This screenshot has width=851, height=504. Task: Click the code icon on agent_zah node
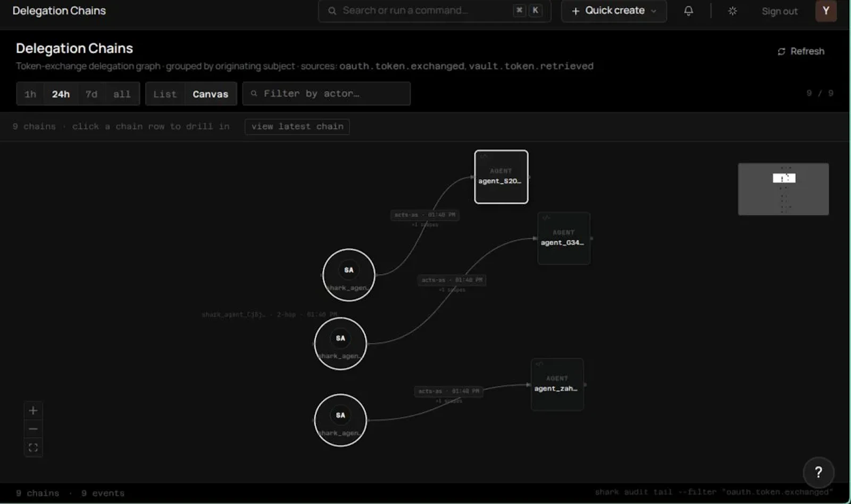pos(539,364)
